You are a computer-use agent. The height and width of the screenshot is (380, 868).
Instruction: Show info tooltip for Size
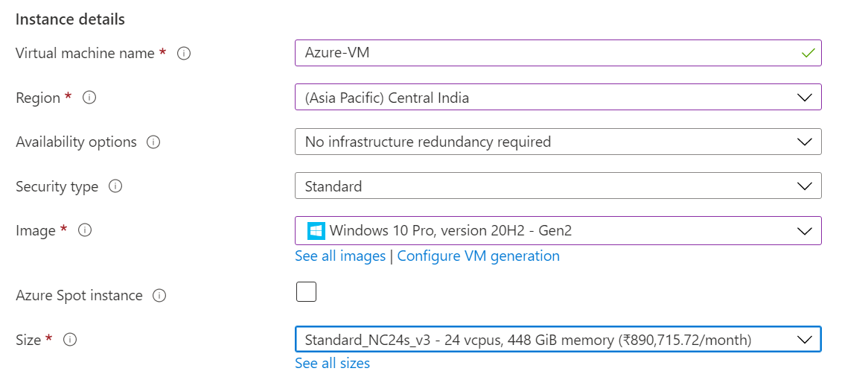click(x=70, y=340)
